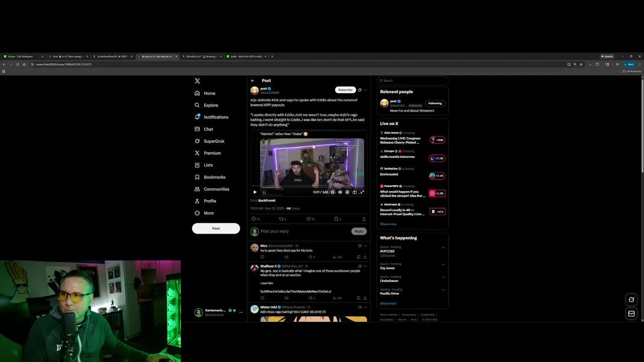Open video settings gear
The width and height of the screenshot is (644, 362).
347,192
